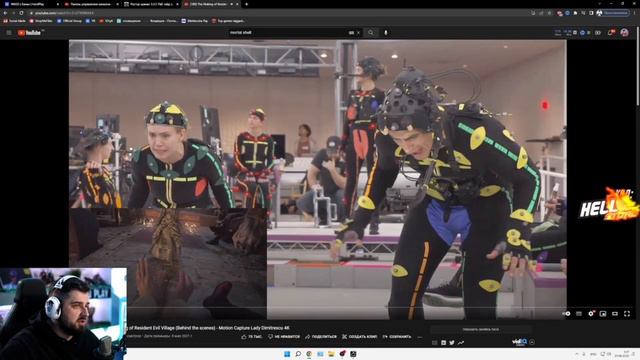The height and width of the screenshot is (360, 640).
Task: Open taskbar clock and date
Action: point(622,354)
